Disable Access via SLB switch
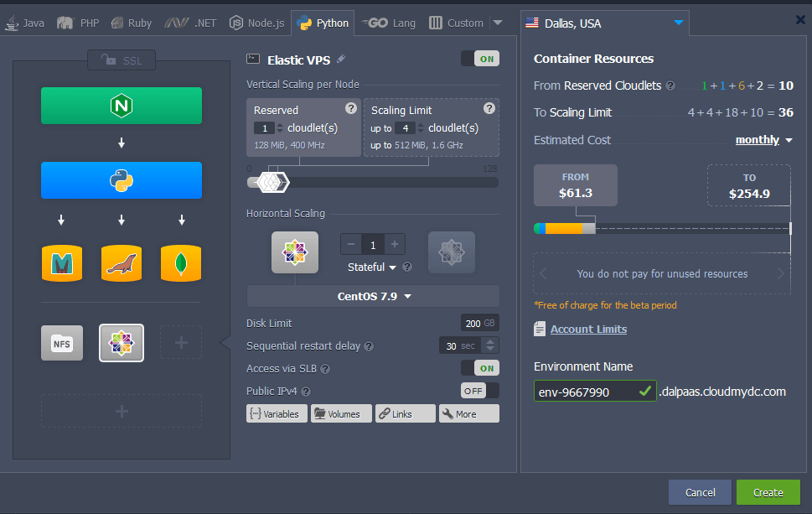The width and height of the screenshot is (812, 514). [x=479, y=368]
